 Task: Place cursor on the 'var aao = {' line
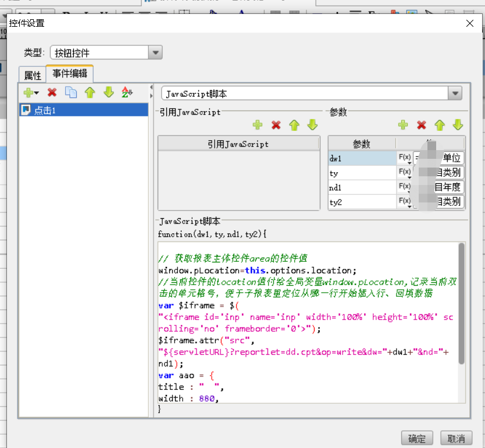click(x=186, y=376)
